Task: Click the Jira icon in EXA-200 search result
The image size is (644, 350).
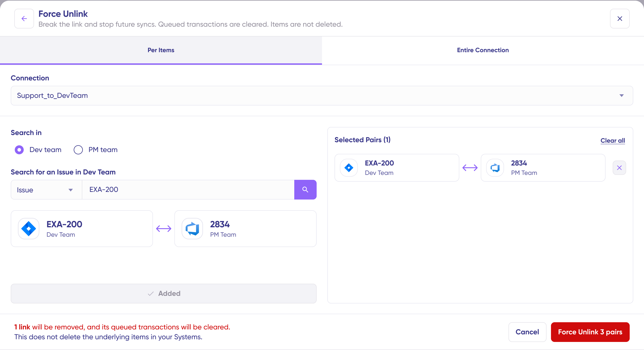Action: (x=29, y=228)
